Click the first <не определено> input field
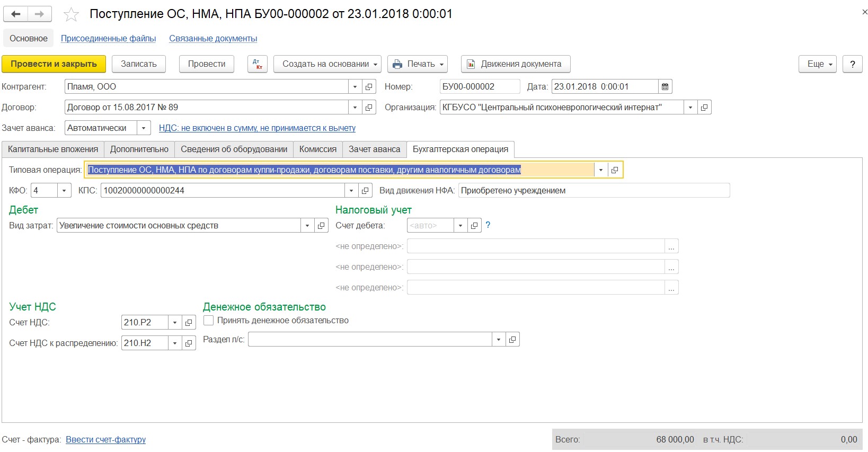Image resolution: width=868 pixels, height=452 pixels. pos(536,246)
